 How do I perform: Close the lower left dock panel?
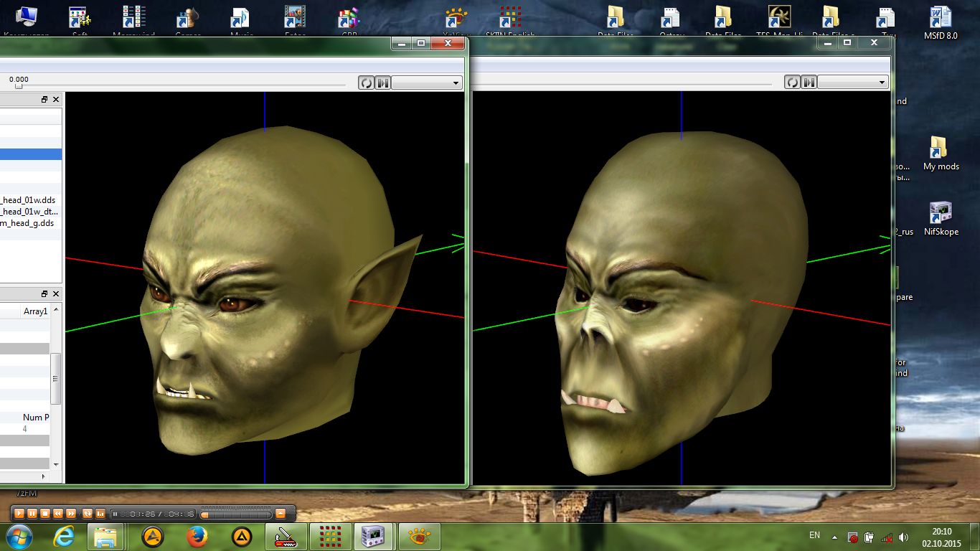[x=56, y=294]
